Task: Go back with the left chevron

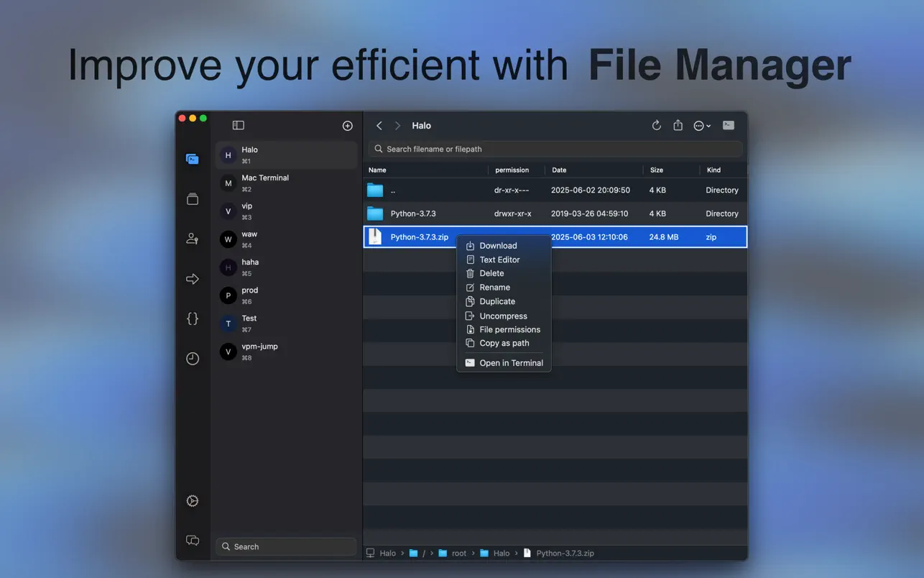Action: (379, 126)
